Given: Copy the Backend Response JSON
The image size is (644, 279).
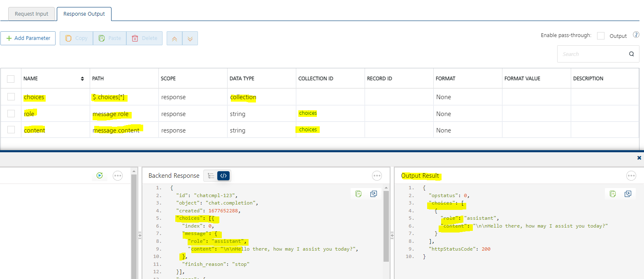Looking at the screenshot, I should tap(358, 193).
